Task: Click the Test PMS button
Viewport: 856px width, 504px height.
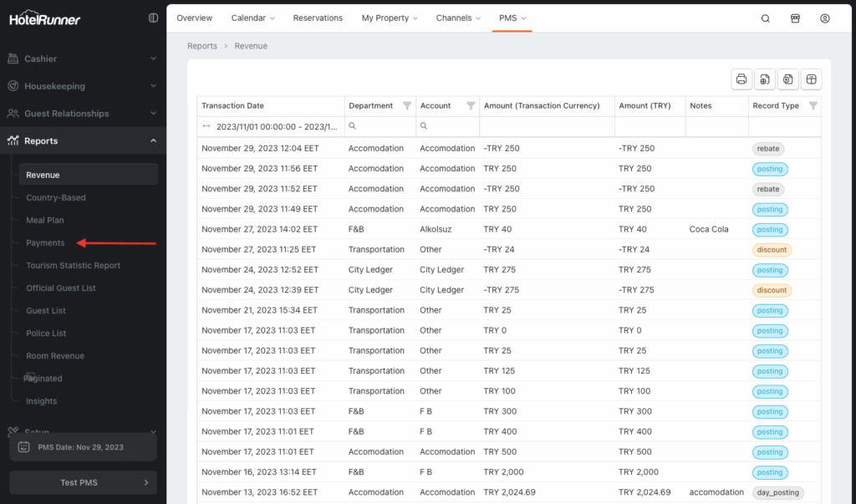Action: click(x=82, y=482)
